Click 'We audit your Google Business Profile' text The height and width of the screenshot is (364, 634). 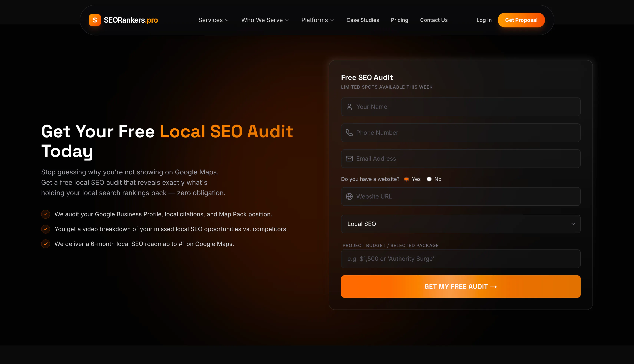coord(163,214)
